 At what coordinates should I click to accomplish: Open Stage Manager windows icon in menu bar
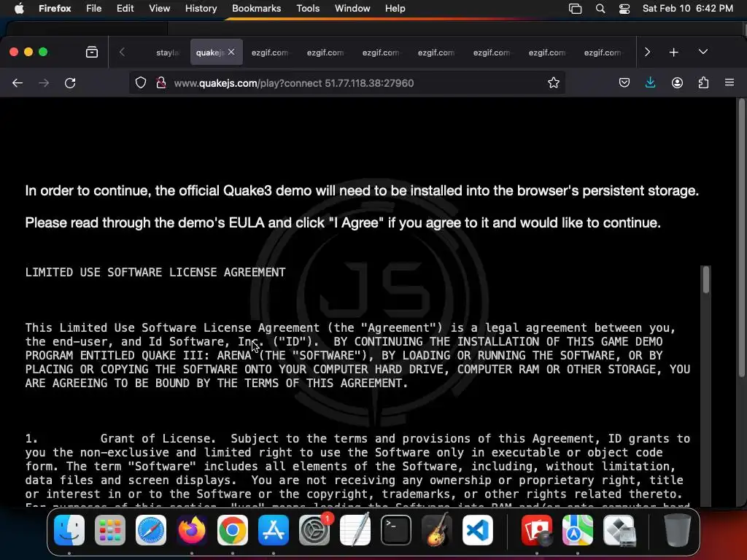click(575, 8)
